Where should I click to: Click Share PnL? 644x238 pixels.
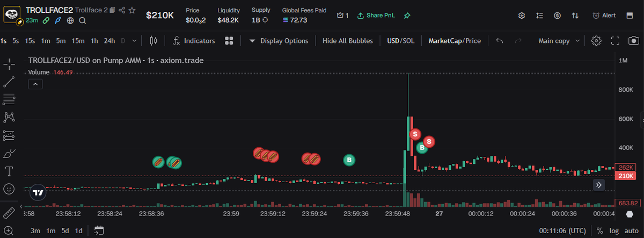[x=376, y=16]
